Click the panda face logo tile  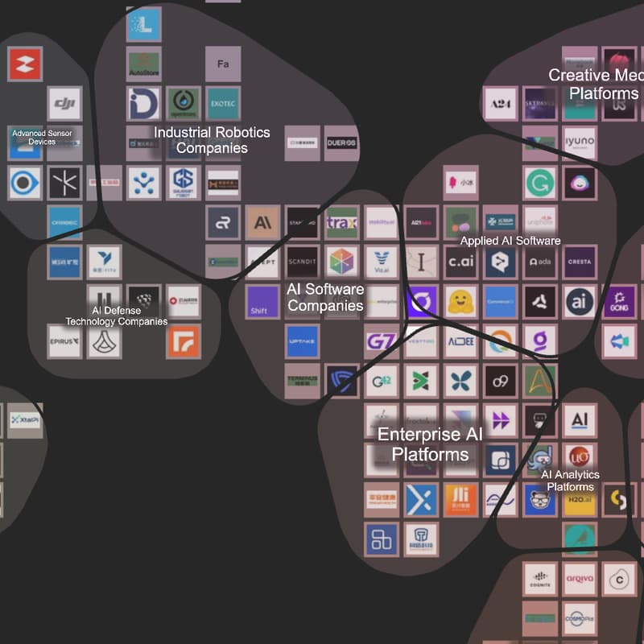pos(540,499)
